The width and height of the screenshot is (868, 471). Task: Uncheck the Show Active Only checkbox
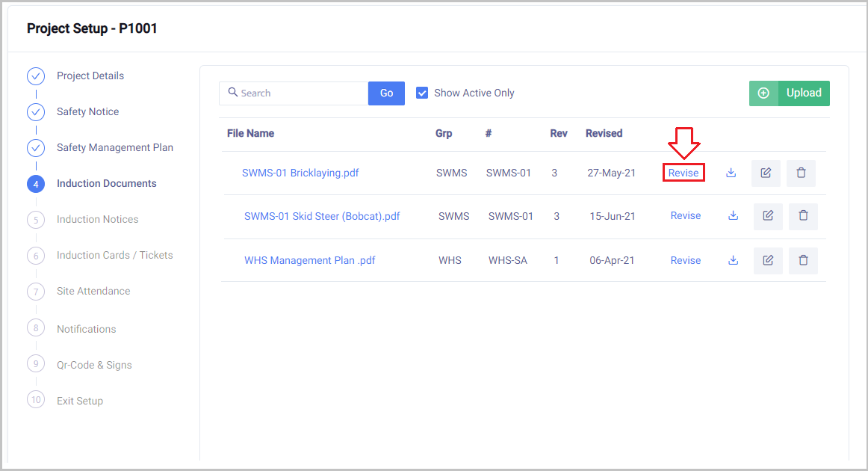(422, 93)
